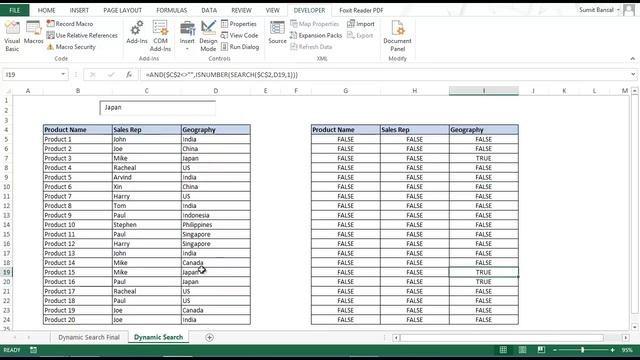Open the Foxit Reader PDF tab
The height and width of the screenshot is (360, 640).
point(361,10)
